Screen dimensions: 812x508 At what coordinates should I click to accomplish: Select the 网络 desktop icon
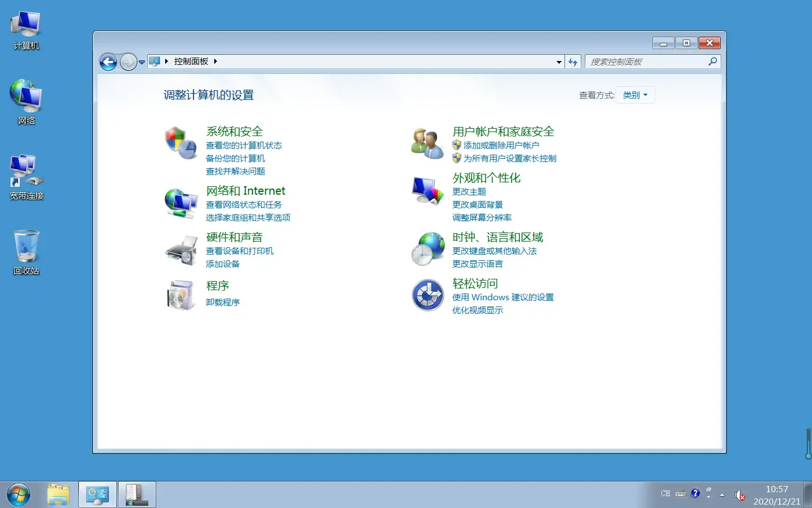(26, 102)
